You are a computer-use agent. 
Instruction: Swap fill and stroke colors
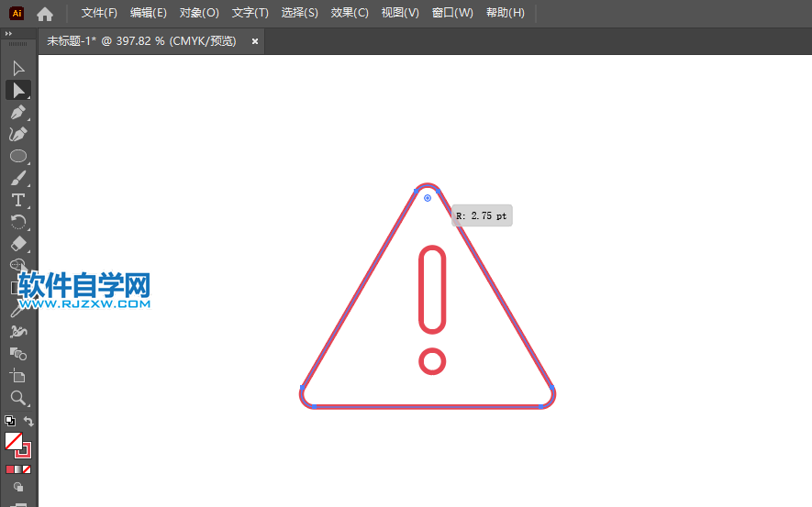28,421
